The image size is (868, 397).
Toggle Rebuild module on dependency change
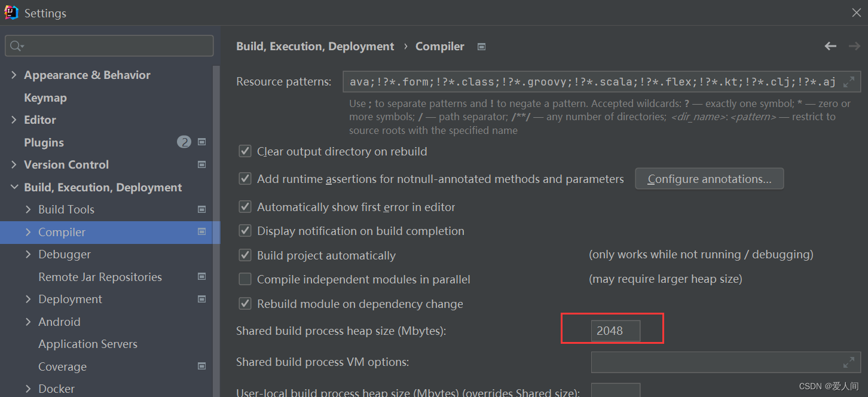coord(245,304)
